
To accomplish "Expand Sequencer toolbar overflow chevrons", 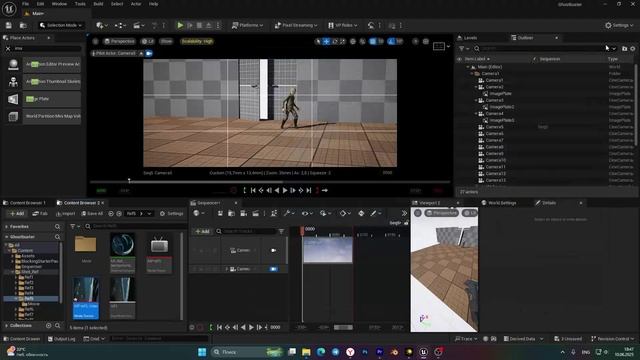I will 404,213.
